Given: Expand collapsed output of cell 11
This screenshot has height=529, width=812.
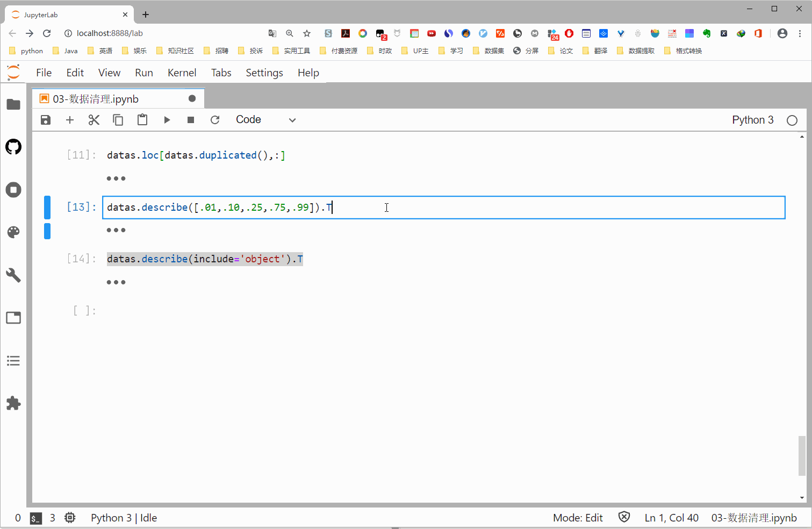Looking at the screenshot, I should pos(116,178).
